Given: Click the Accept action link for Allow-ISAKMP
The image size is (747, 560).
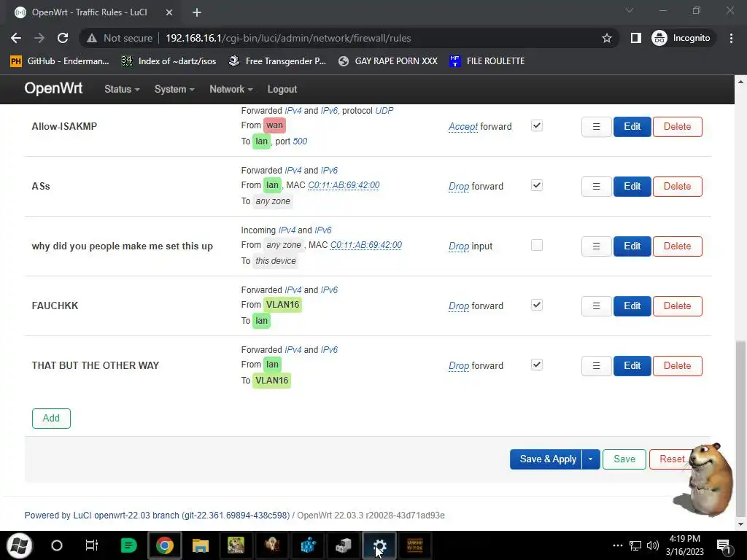Looking at the screenshot, I should point(463,127).
